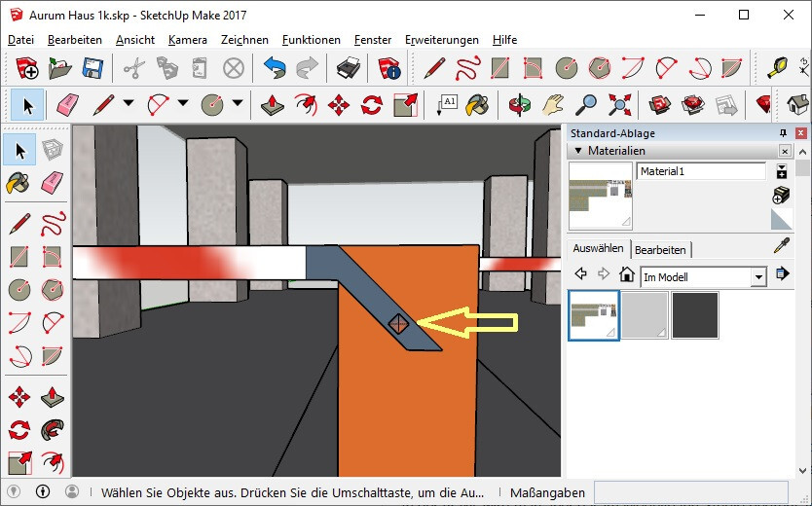Activate the Move tool in top toolbar
Screen dimensions: 812x506
[339, 105]
